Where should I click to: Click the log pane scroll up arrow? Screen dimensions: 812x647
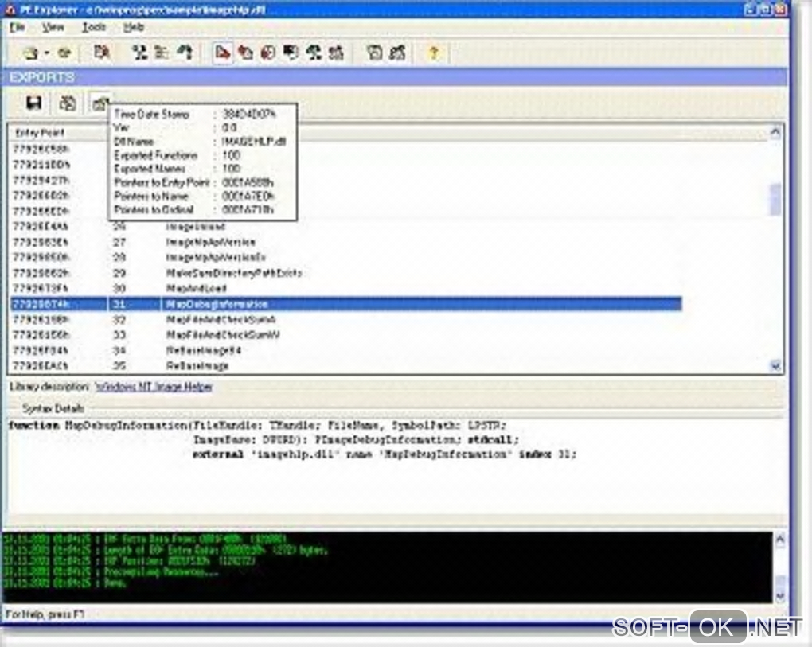(x=780, y=540)
